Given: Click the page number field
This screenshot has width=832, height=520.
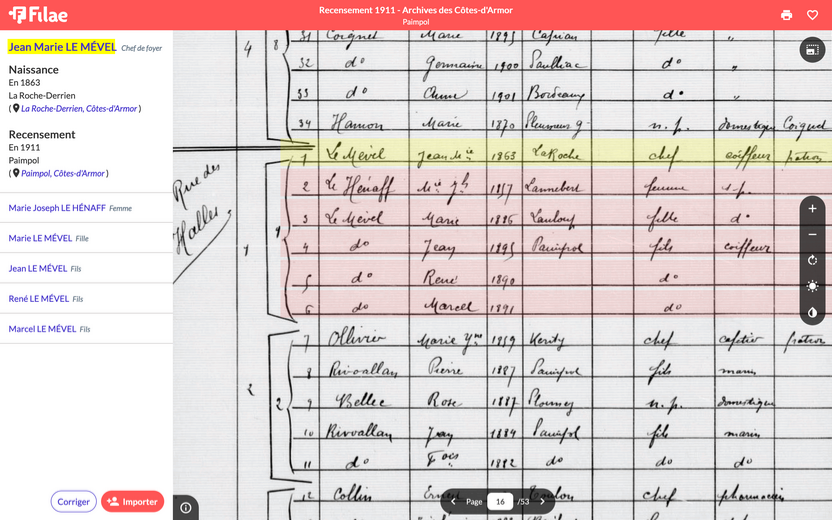Looking at the screenshot, I should pyautogui.click(x=500, y=501).
